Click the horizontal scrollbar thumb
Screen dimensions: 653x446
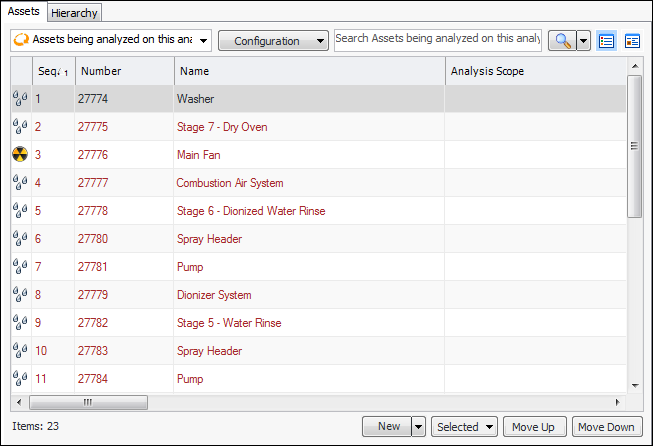(88, 402)
